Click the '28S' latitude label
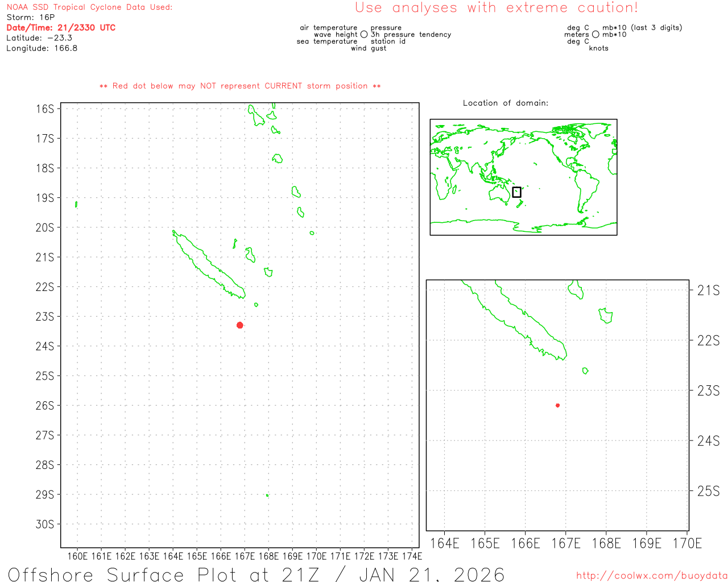The image size is (728, 582). tap(45, 465)
